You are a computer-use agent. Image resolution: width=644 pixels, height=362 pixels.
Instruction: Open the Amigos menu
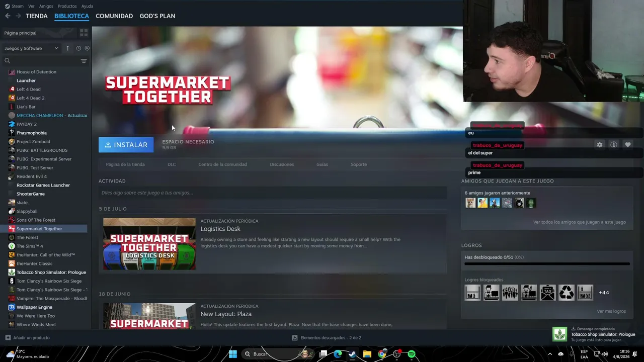[46, 6]
